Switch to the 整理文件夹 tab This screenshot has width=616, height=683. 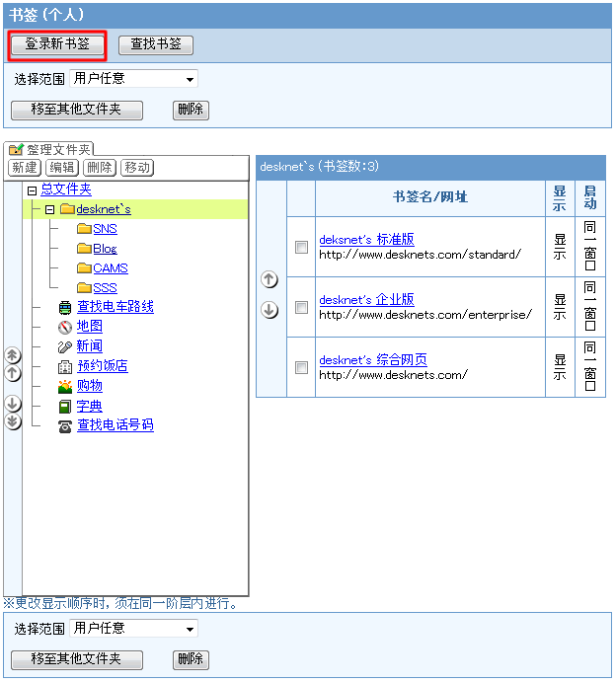(x=49, y=149)
